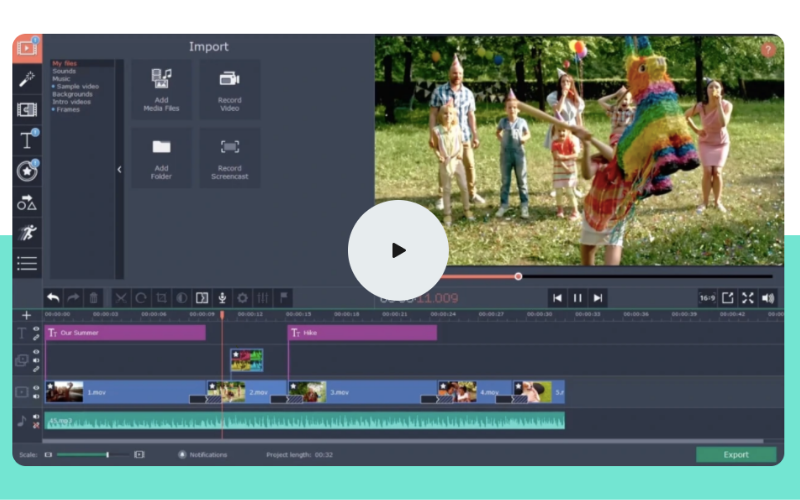Open the Stickers star tab
The width and height of the screenshot is (800, 500).
[x=27, y=171]
